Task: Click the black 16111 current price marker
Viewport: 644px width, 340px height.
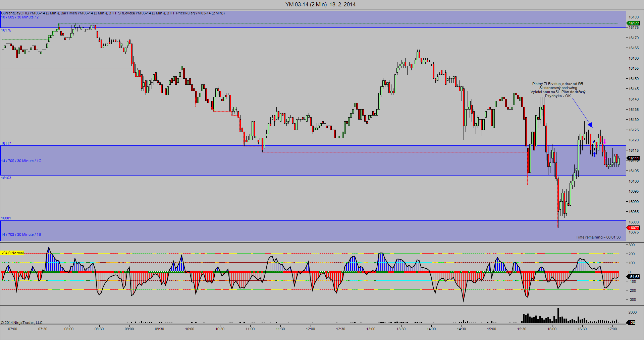Action: click(633, 158)
